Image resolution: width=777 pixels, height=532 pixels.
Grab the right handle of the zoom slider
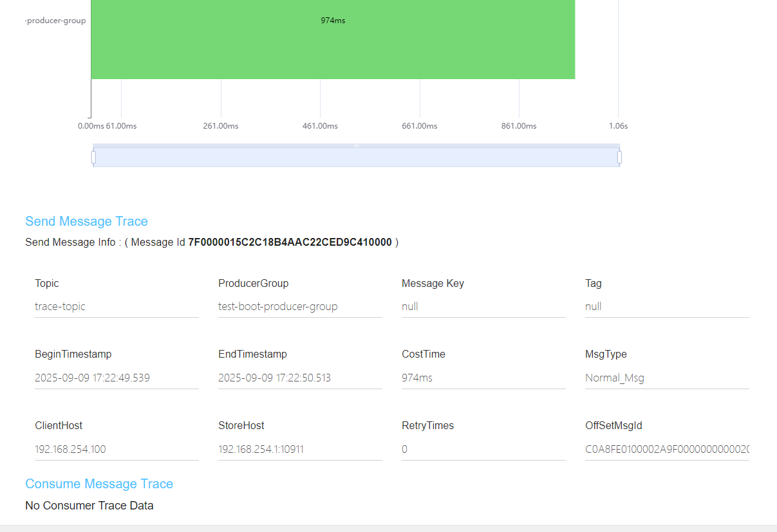point(619,157)
